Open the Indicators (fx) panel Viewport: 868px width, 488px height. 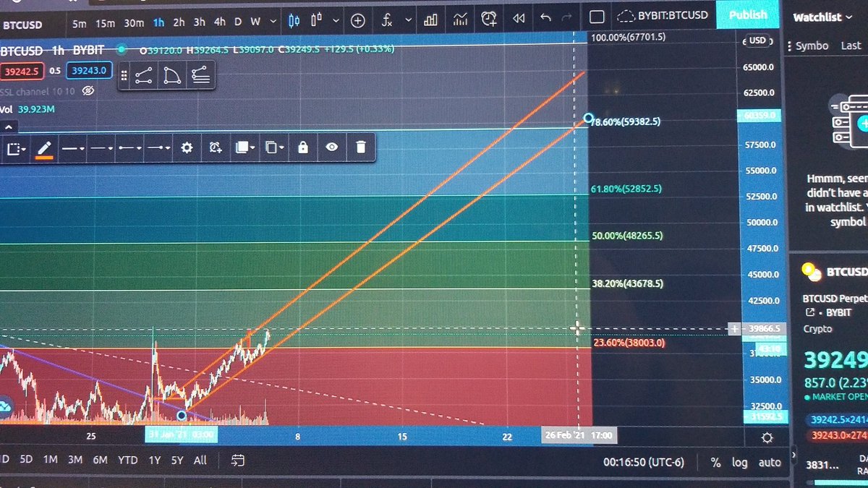tap(388, 20)
